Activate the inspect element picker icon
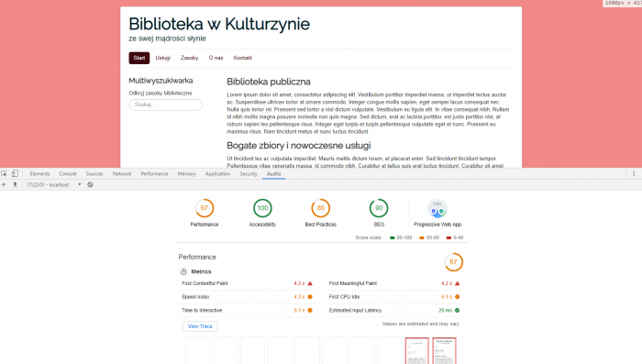 tap(4, 173)
